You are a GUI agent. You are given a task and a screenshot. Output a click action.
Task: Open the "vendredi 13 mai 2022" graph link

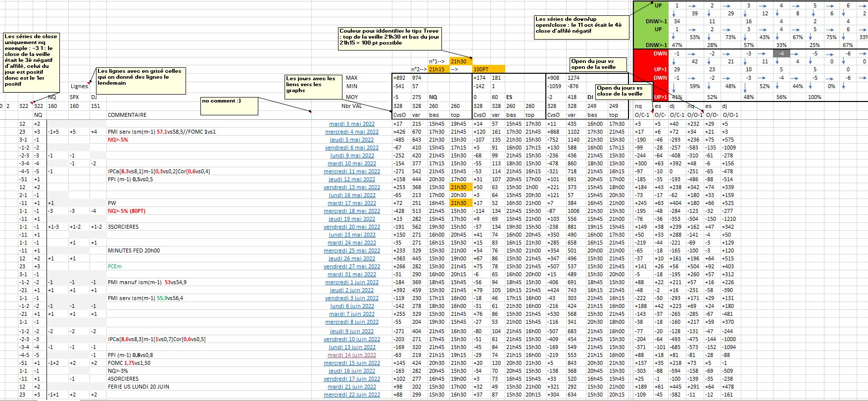[351, 187]
